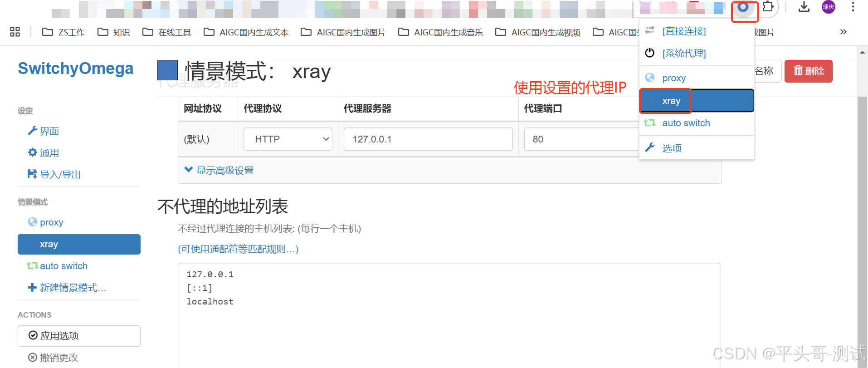Show more bookmarks with double chevron
868x368 pixels.
(x=843, y=32)
